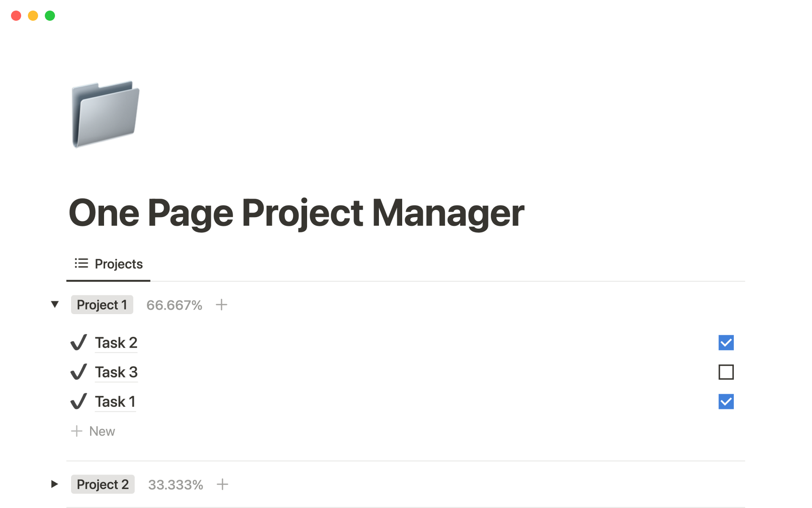Viewport: 812px width, 508px height.
Task: Click the Task 3 title text
Action: (116, 372)
